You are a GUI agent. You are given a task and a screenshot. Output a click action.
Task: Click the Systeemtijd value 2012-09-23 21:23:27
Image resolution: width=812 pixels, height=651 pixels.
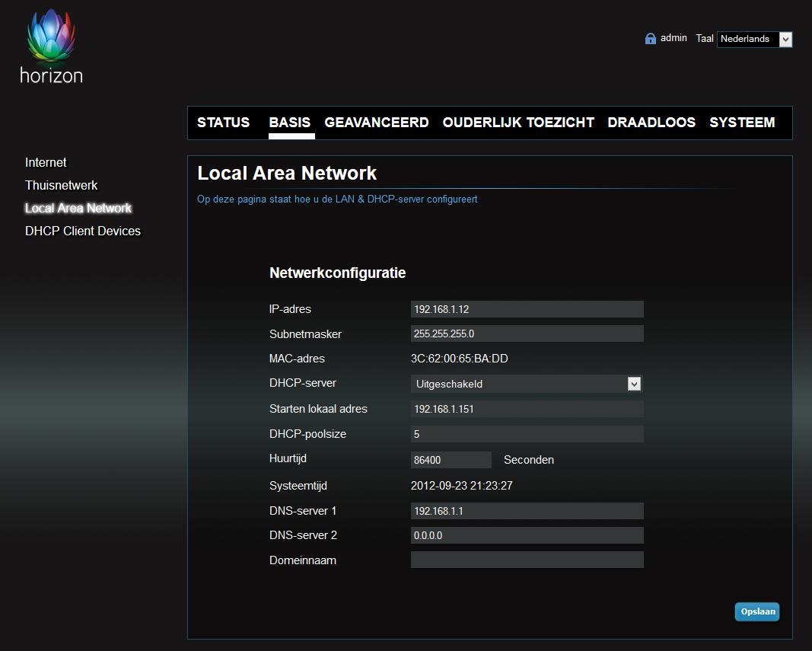coord(461,486)
